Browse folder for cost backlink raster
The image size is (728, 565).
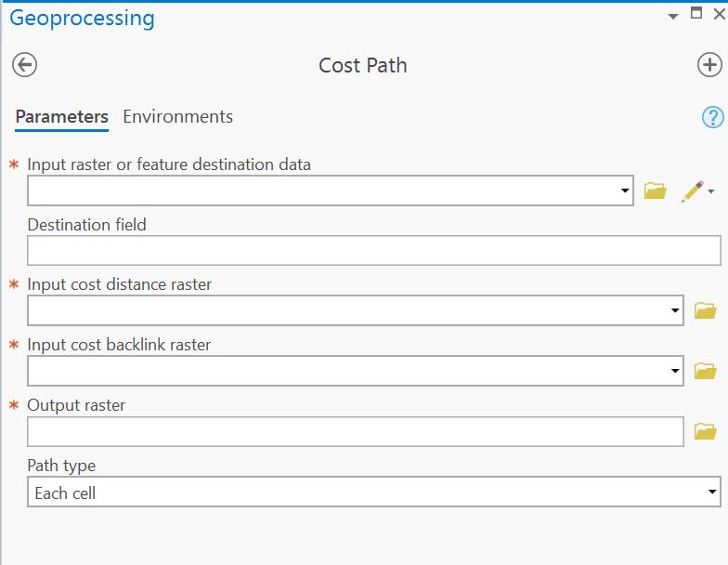pyautogui.click(x=706, y=371)
